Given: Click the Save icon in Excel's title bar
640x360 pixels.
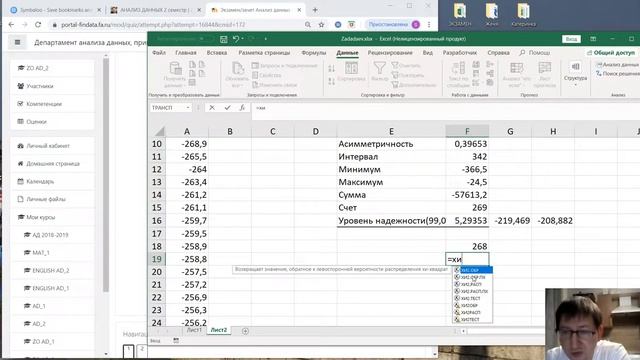Looking at the screenshot, I should tap(223, 39).
